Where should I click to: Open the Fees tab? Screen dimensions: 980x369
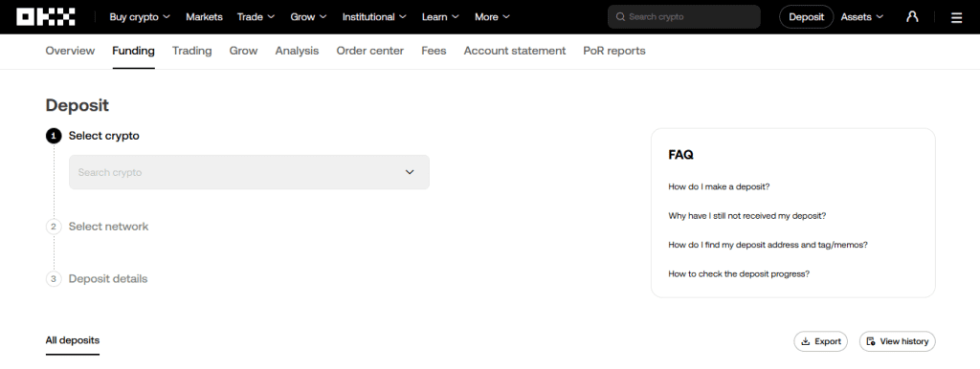pyautogui.click(x=434, y=52)
